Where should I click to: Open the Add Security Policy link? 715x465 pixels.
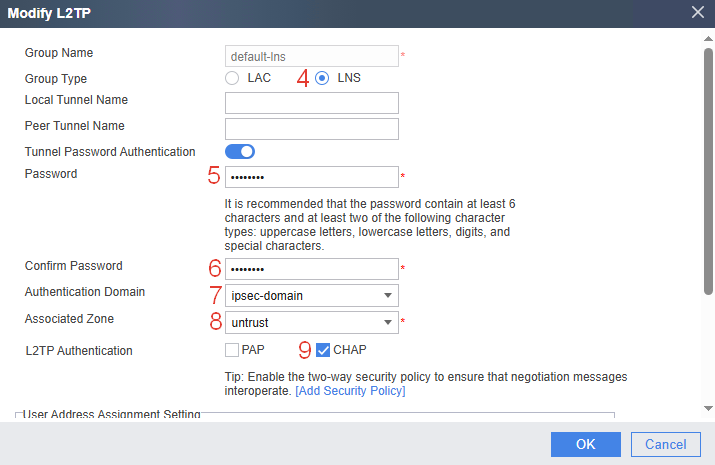click(350, 391)
